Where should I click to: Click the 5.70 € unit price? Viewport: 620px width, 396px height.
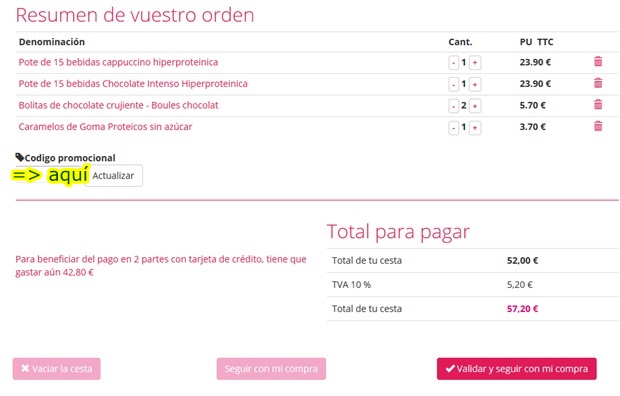[532, 105]
